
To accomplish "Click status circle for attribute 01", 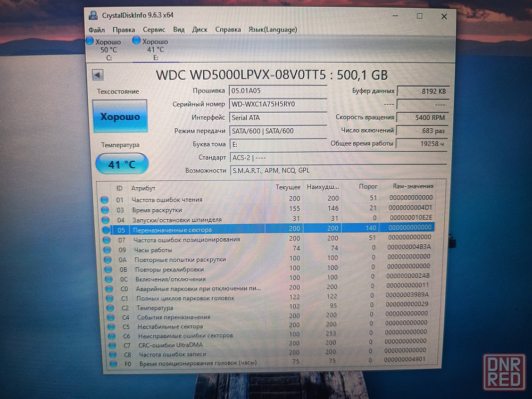I will click(x=105, y=200).
